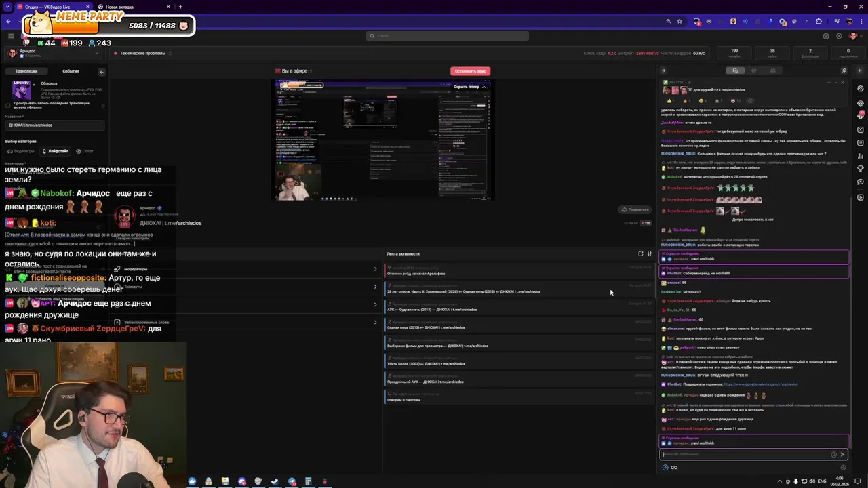Switch chat panel to viewers list icon
This screenshot has height=488, width=868.
tap(772, 70)
